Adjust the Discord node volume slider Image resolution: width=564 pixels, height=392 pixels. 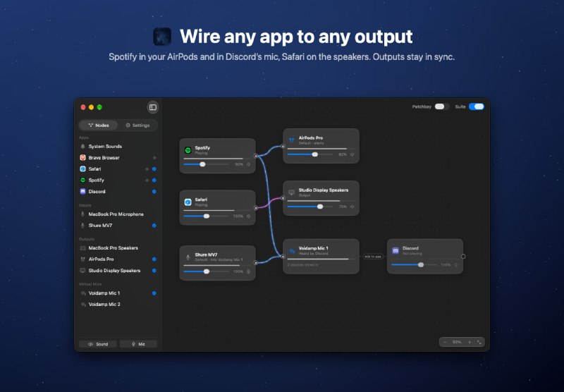click(414, 264)
